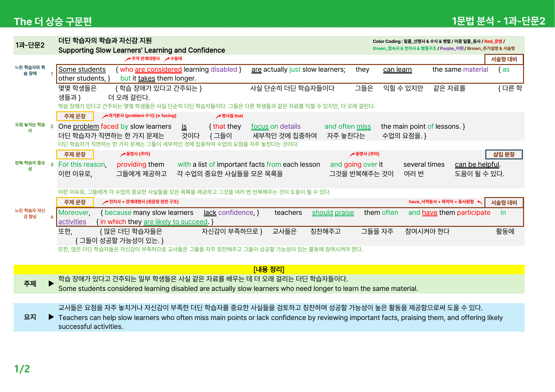The height and width of the screenshot is (392, 555).
Task: Click the side label "요점 놓치는 학습자"
Action: tap(30, 127)
